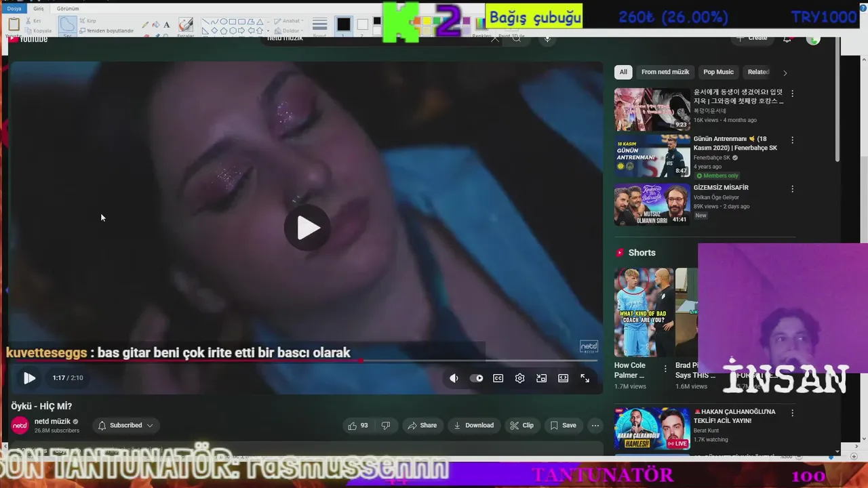This screenshot has width=868, height=488.
Task: Open Paint's Fırçalar brushes dropdown
Action: pos(186,26)
